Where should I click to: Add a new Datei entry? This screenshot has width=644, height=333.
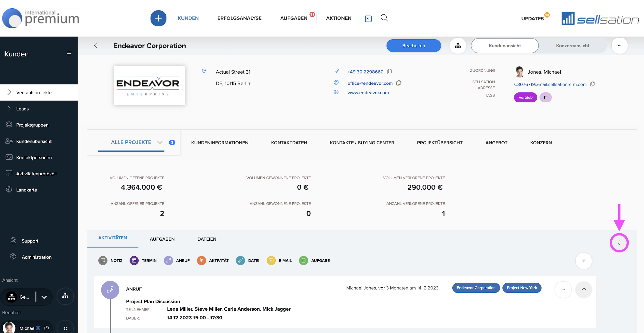247,261
